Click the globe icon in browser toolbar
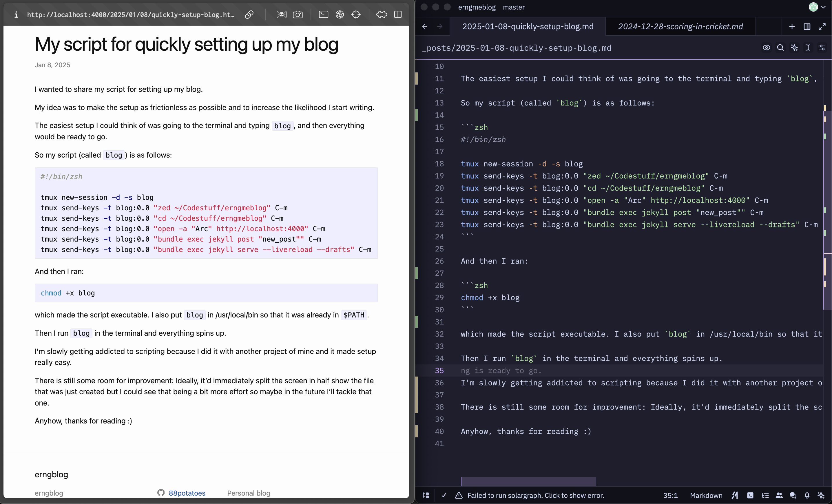Viewport: 832px width, 504px height. click(x=340, y=14)
